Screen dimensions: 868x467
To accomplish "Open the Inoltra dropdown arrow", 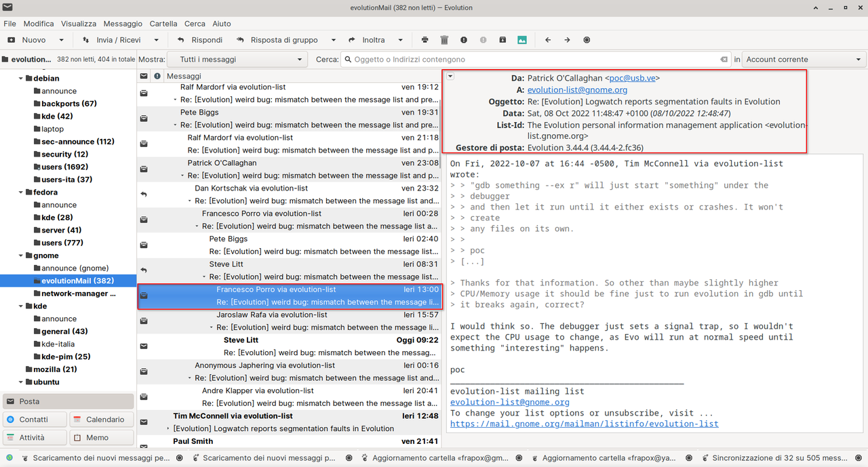I will 400,40.
